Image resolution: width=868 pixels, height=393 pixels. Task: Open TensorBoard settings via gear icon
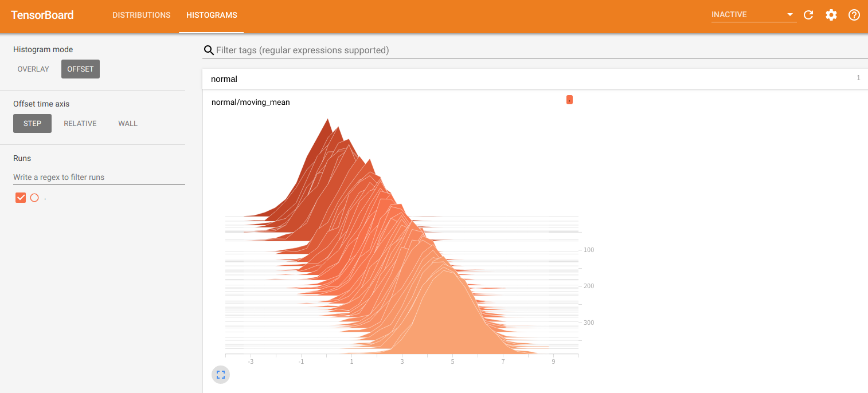point(831,15)
